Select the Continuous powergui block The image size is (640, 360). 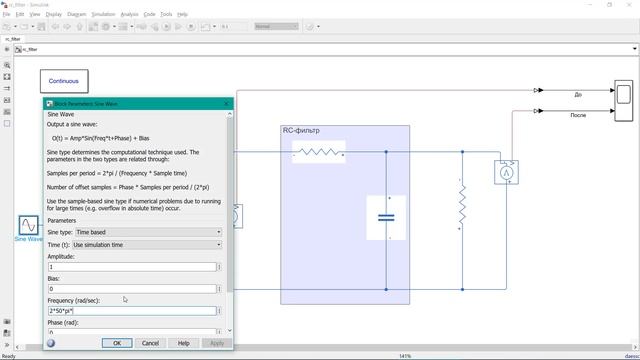(x=64, y=81)
